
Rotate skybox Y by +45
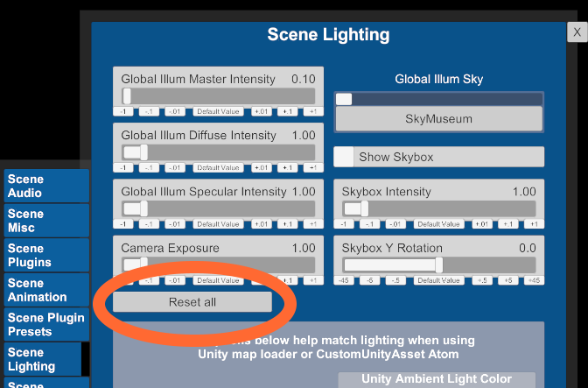click(534, 280)
